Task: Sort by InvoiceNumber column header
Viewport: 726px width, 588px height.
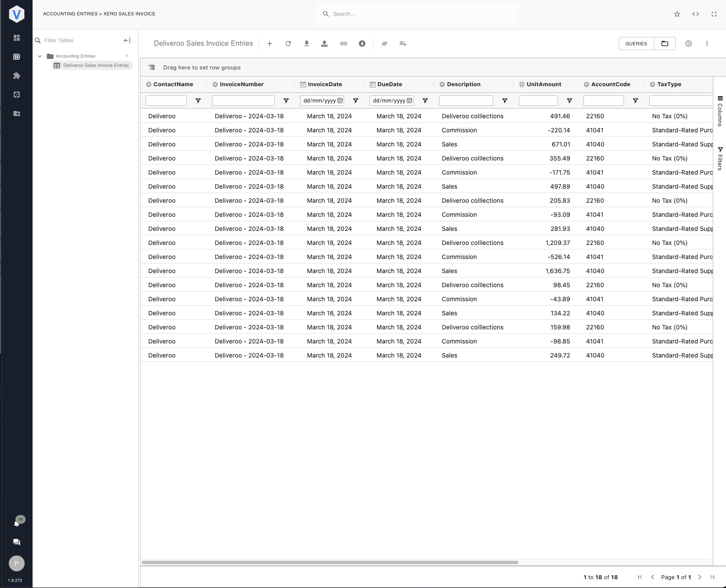Action: click(242, 84)
